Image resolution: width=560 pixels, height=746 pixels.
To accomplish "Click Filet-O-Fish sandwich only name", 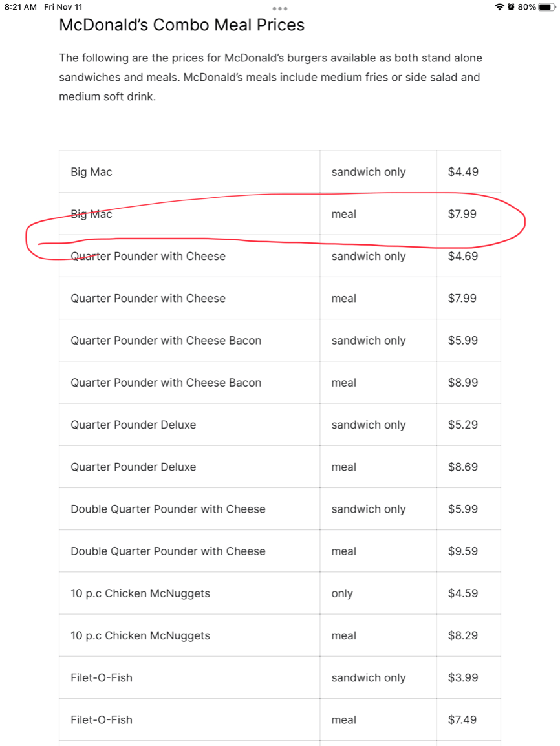I will coord(102,677).
